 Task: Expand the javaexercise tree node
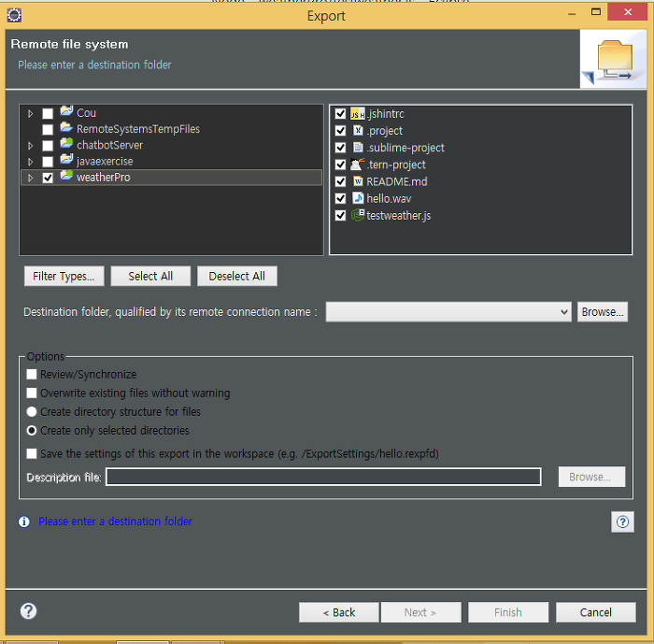(30, 162)
